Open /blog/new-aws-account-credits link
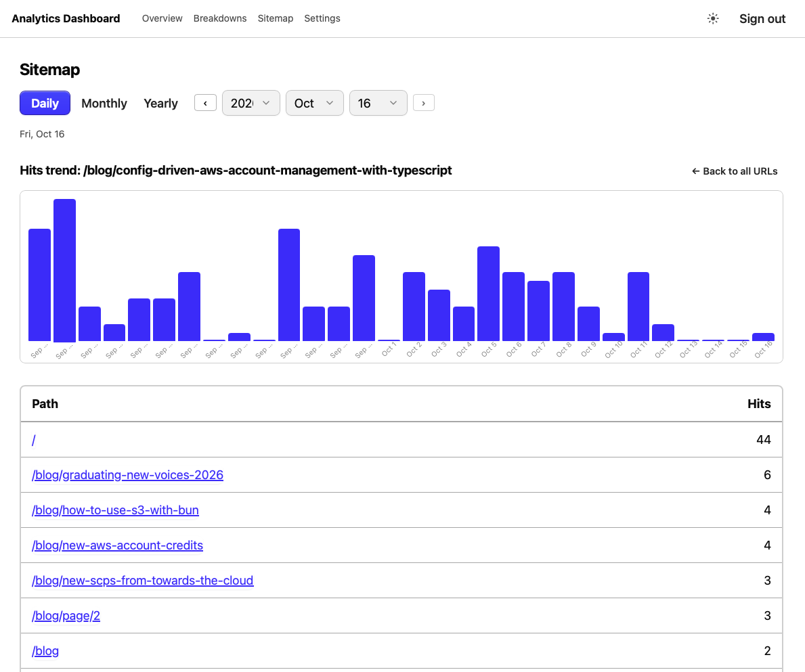 pyautogui.click(x=118, y=545)
